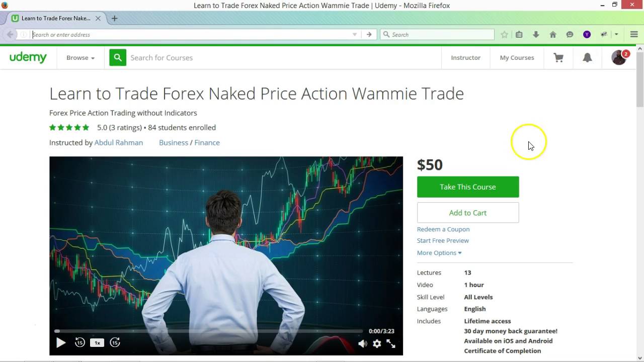Expand the Browse dropdown
644x362 pixels.
click(x=80, y=58)
